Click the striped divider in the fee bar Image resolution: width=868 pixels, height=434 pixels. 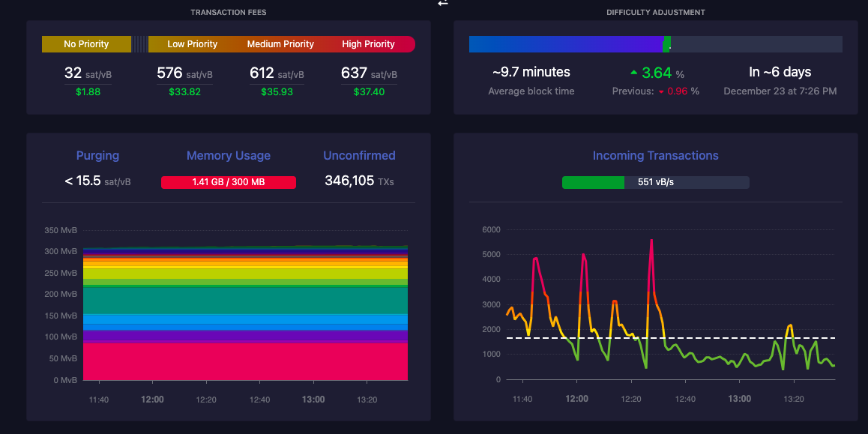coord(140,44)
